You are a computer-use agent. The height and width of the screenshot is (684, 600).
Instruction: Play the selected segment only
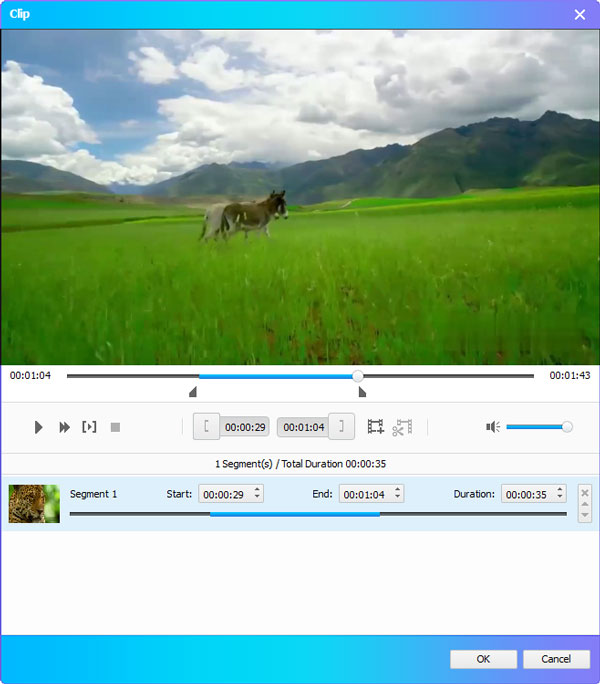[89, 427]
